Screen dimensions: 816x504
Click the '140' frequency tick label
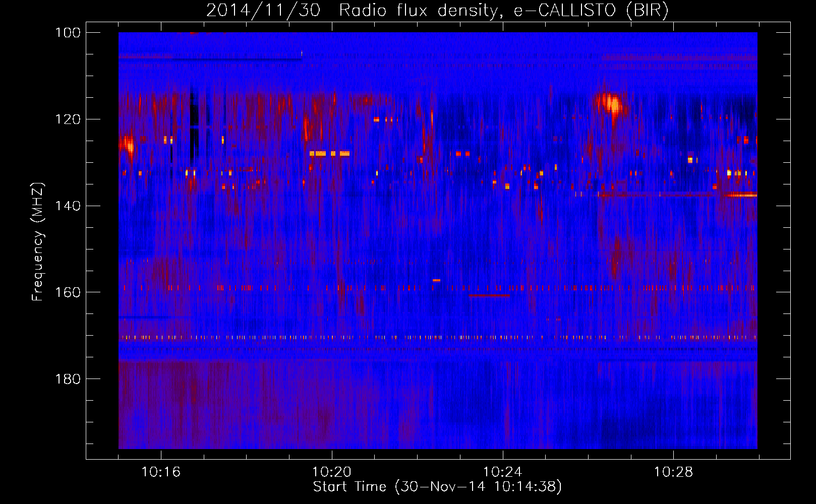pos(69,206)
